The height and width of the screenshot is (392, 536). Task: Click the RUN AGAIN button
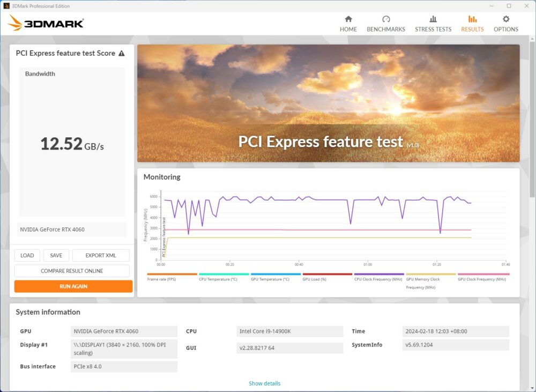(x=73, y=286)
